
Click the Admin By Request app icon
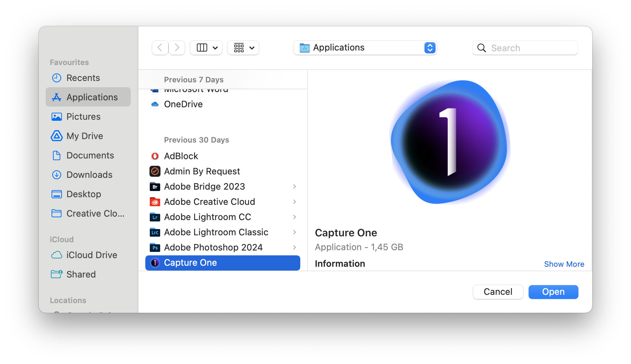pyautogui.click(x=155, y=171)
